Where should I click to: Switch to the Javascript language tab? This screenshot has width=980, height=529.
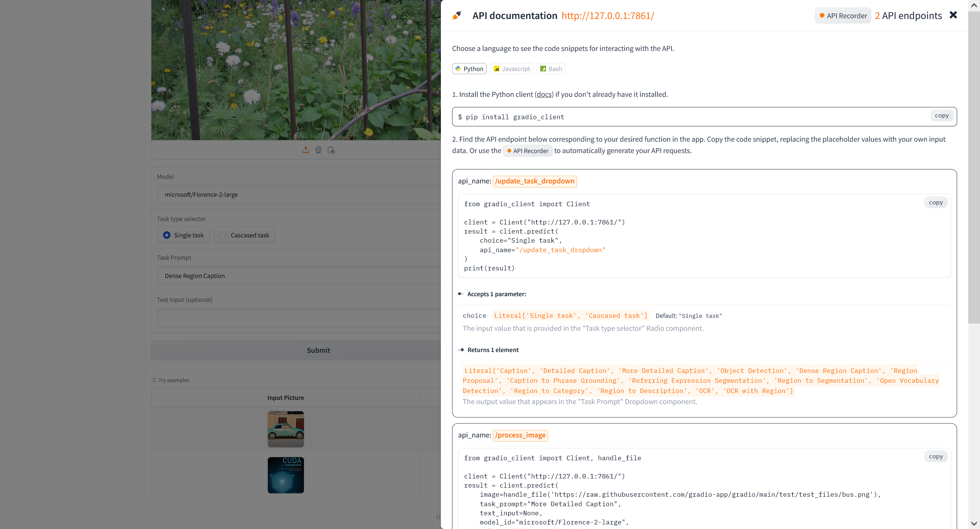(512, 69)
